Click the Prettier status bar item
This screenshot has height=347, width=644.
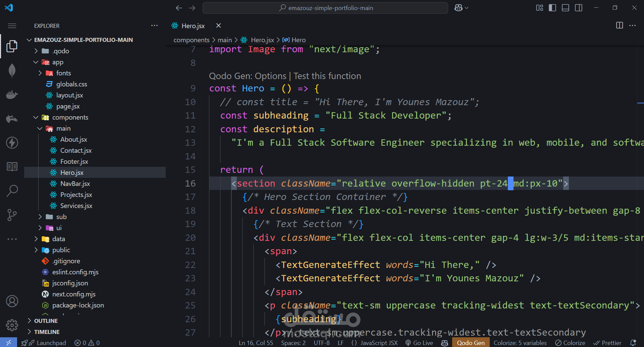[x=607, y=343]
